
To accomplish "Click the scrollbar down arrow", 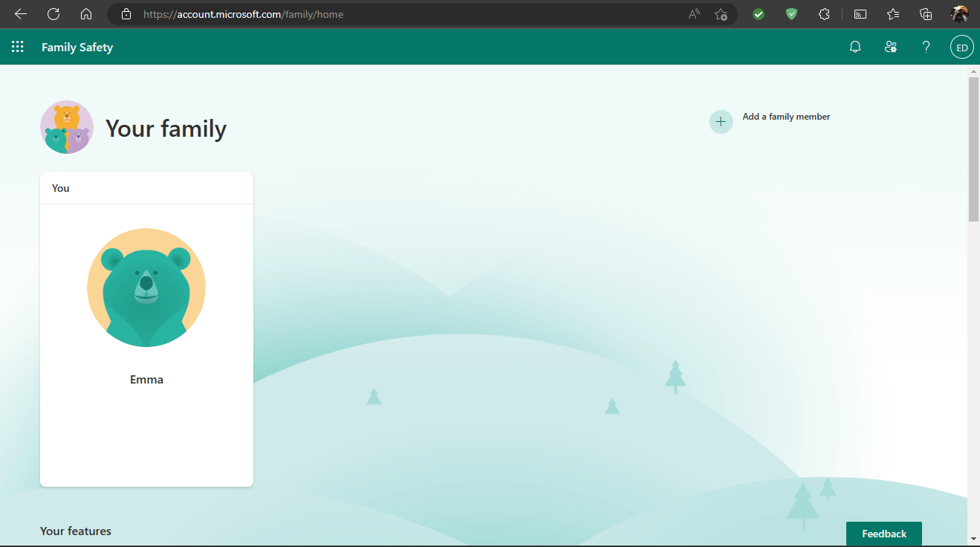I will tap(973, 538).
